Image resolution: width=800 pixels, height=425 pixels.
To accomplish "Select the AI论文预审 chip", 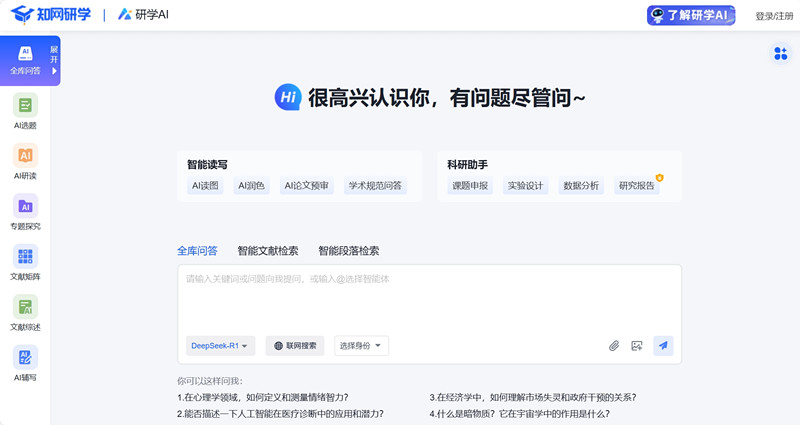I will click(307, 186).
